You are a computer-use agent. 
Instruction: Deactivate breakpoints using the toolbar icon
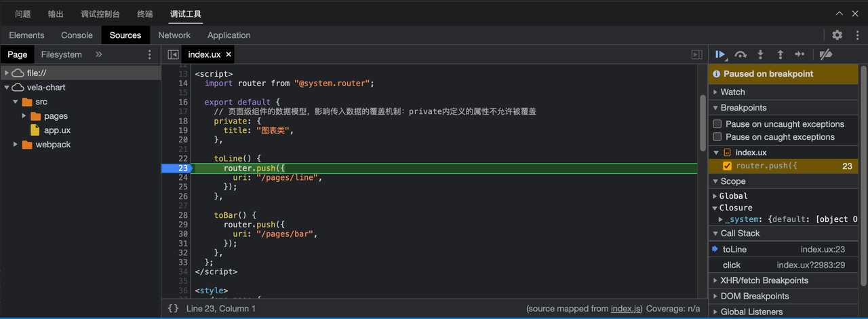tap(825, 54)
